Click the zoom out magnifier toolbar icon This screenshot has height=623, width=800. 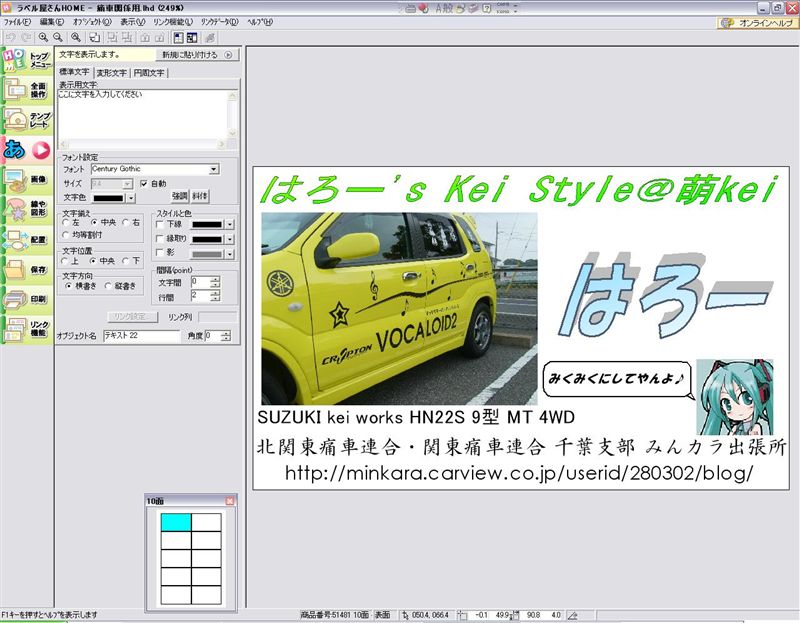(58, 37)
